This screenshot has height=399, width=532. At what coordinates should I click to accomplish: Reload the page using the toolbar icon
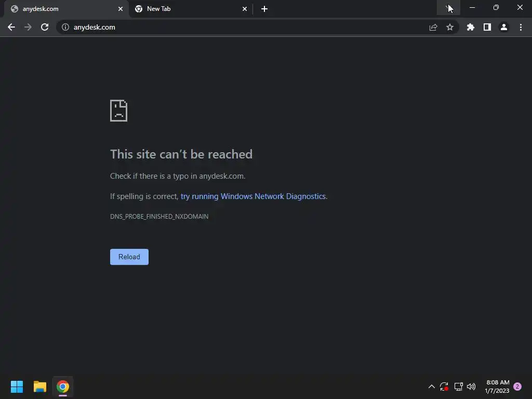(45, 27)
